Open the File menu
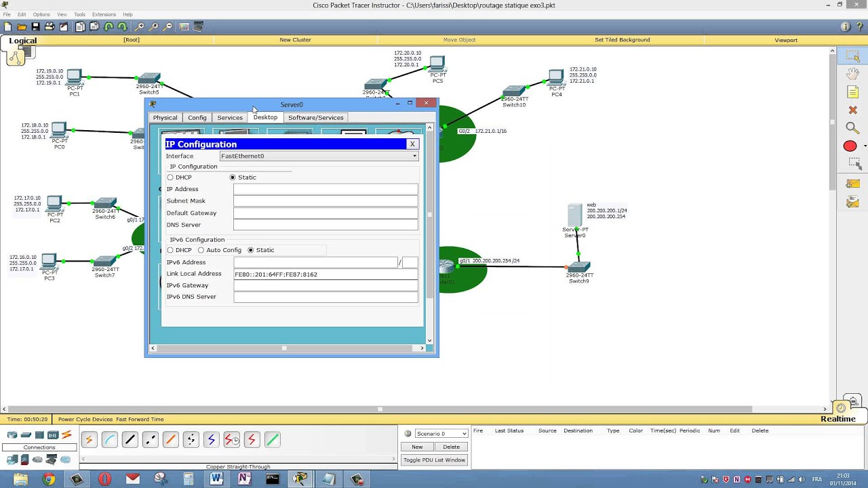Image resolution: width=868 pixels, height=488 pixels. point(7,14)
